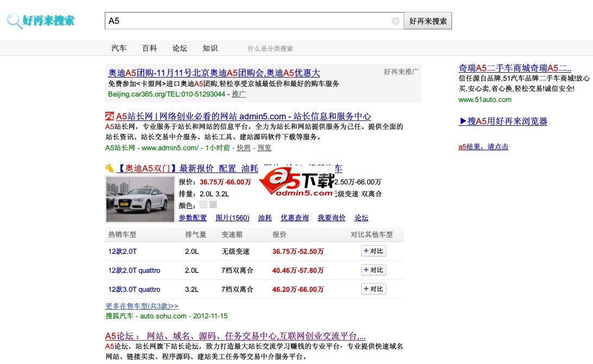593x364 pixels.
Task: Click the a5结果，请点击 red link
Action: coord(483,146)
